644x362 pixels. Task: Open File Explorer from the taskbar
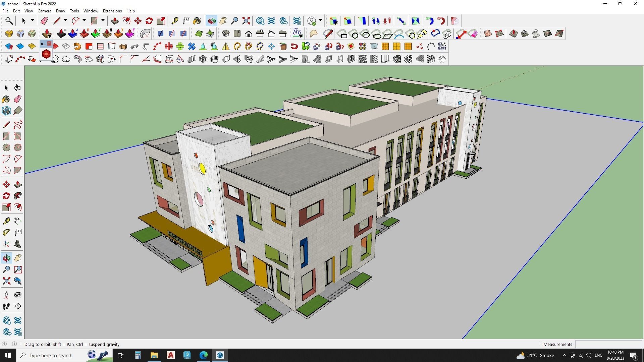(154, 355)
